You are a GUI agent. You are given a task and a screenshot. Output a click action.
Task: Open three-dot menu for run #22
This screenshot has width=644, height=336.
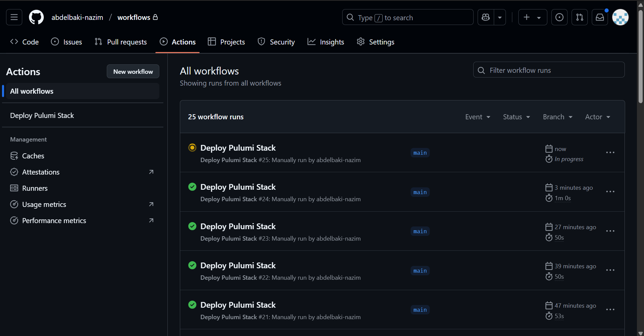click(610, 270)
